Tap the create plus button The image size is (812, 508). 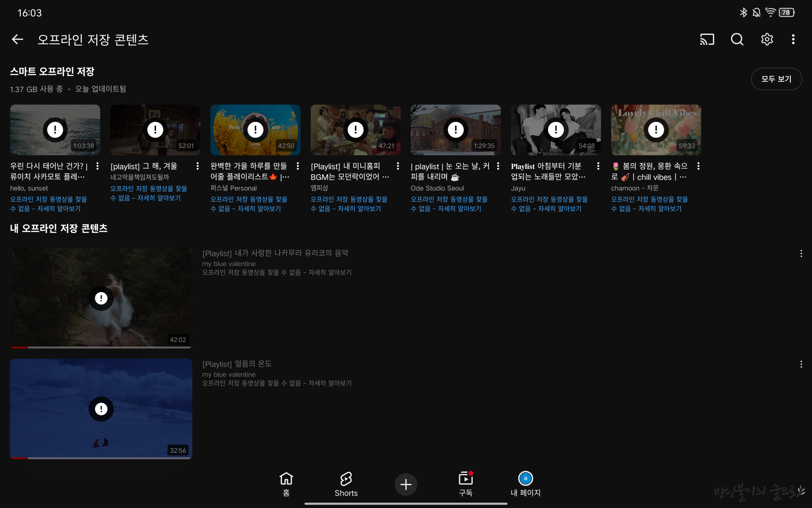(406, 484)
